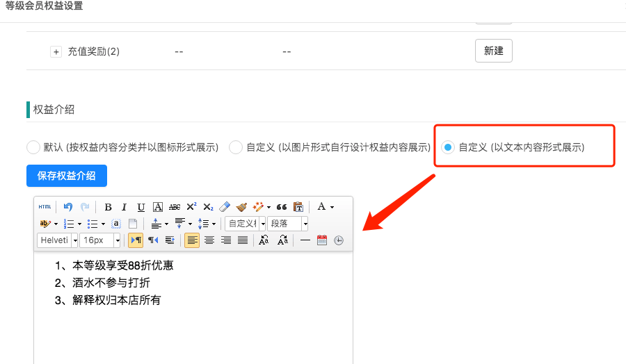
Task: Open the font color dropdown arrow
Action: [x=332, y=207]
